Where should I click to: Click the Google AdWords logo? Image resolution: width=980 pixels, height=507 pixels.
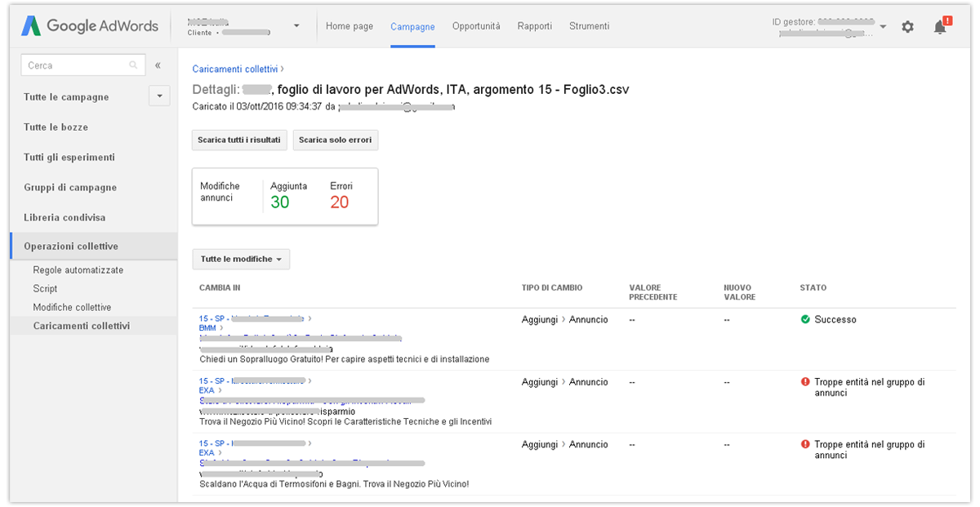[x=90, y=26]
